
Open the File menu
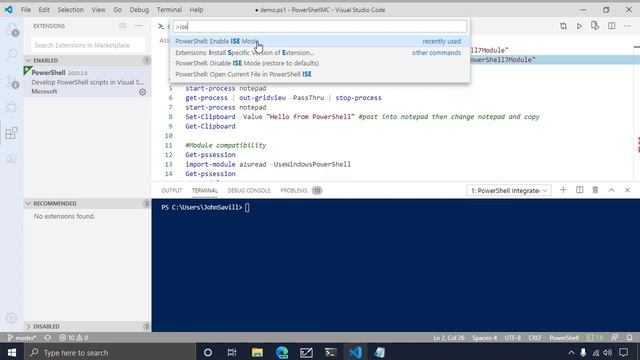26,10
